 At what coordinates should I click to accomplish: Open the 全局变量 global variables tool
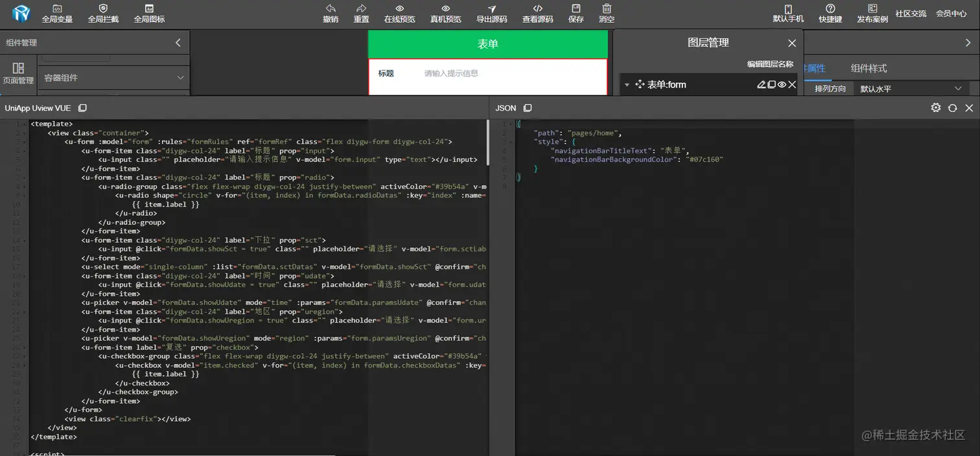coord(57,14)
